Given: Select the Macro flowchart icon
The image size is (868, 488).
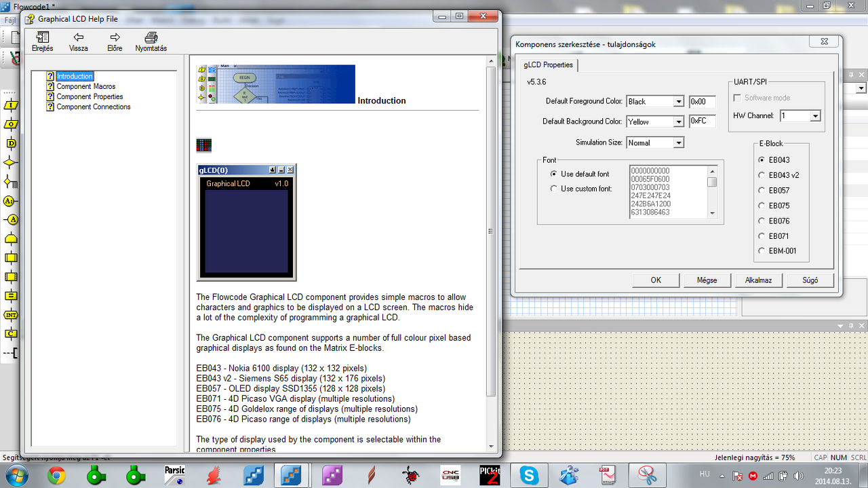Looking at the screenshot, I should coord(10,258).
